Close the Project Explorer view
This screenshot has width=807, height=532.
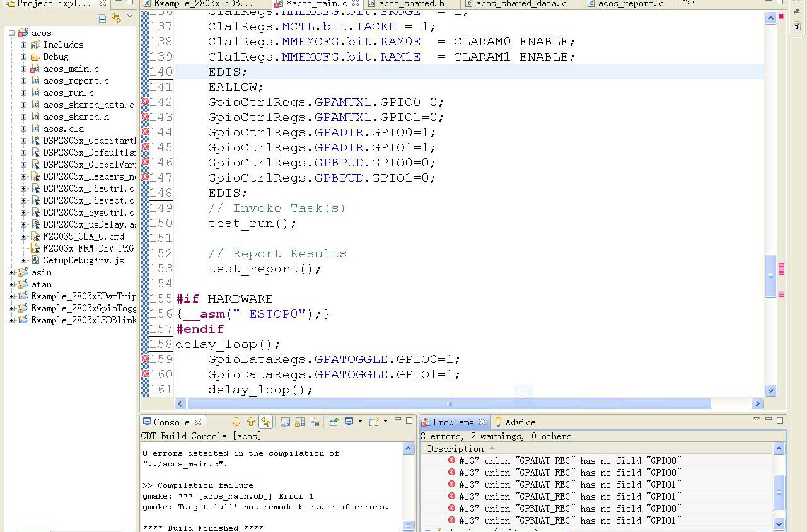(103, 3)
